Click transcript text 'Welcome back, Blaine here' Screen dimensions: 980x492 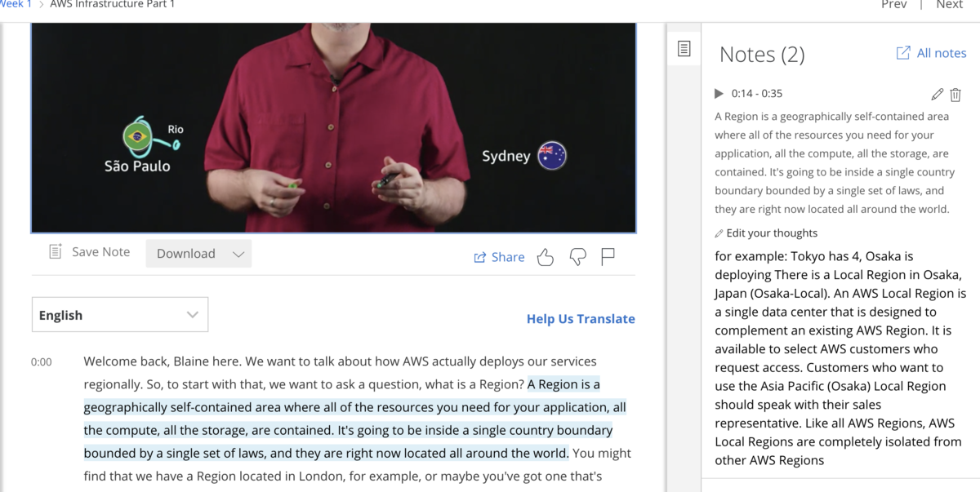(x=159, y=361)
